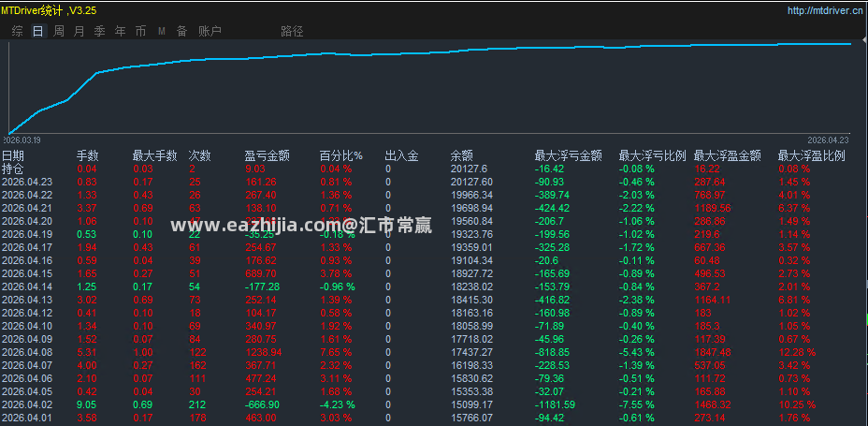Click balance value 15099.17
This screenshot has width=868, height=426.
471,405
